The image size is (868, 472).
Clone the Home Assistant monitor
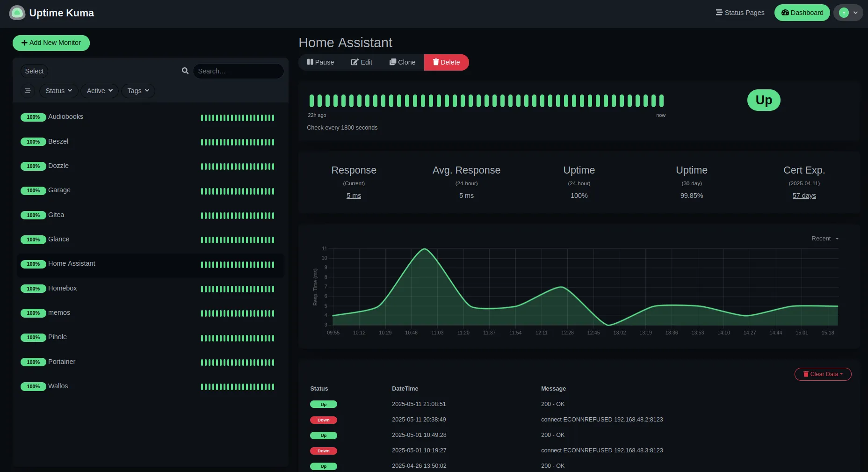click(402, 62)
